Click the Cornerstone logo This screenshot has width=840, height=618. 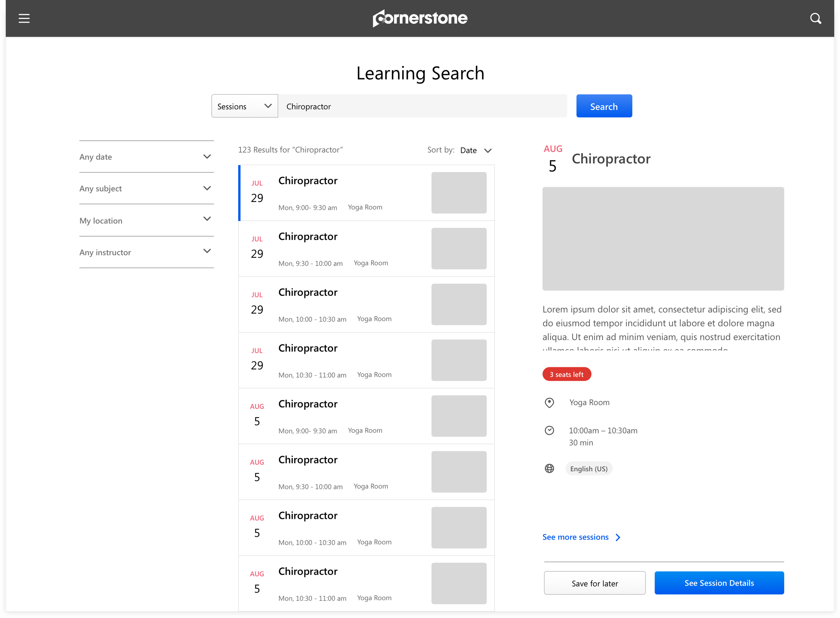point(420,18)
